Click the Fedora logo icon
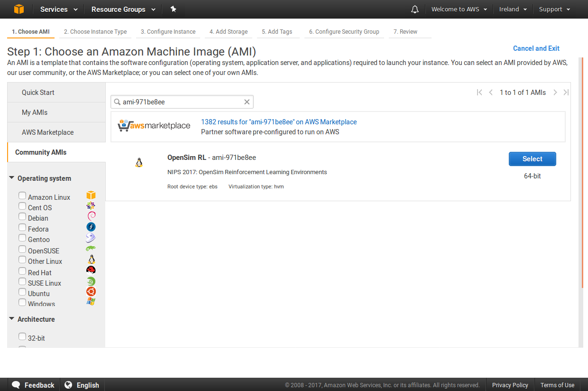588x391 pixels. coord(91,227)
